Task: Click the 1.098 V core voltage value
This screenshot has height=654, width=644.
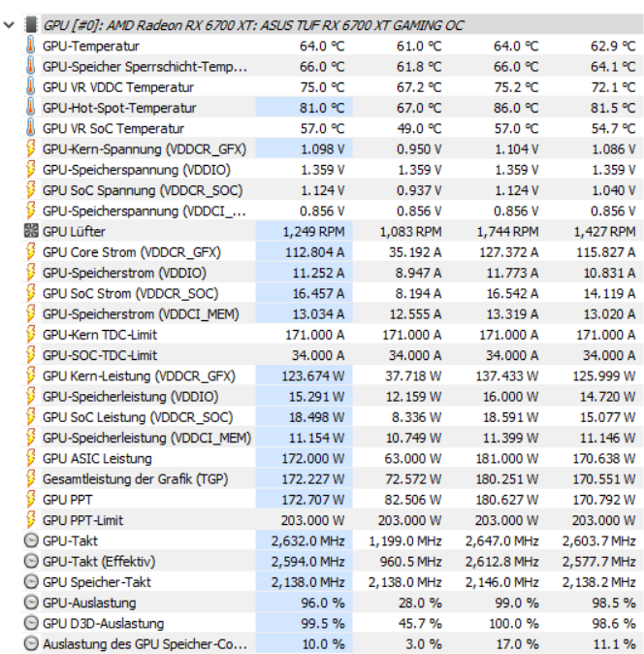Action: pyautogui.click(x=323, y=149)
